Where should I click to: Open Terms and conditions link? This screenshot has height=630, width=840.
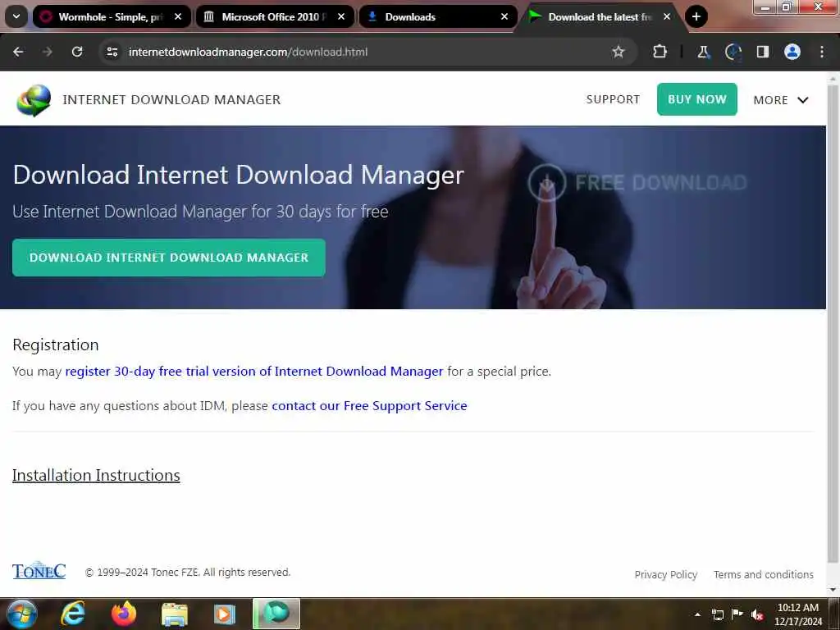point(764,574)
